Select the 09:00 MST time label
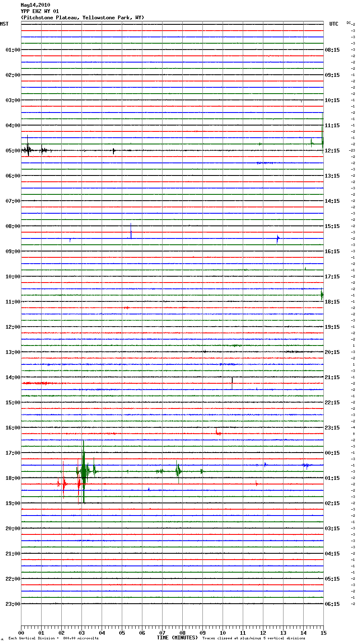The width and height of the screenshot is (357, 644). 13,251
